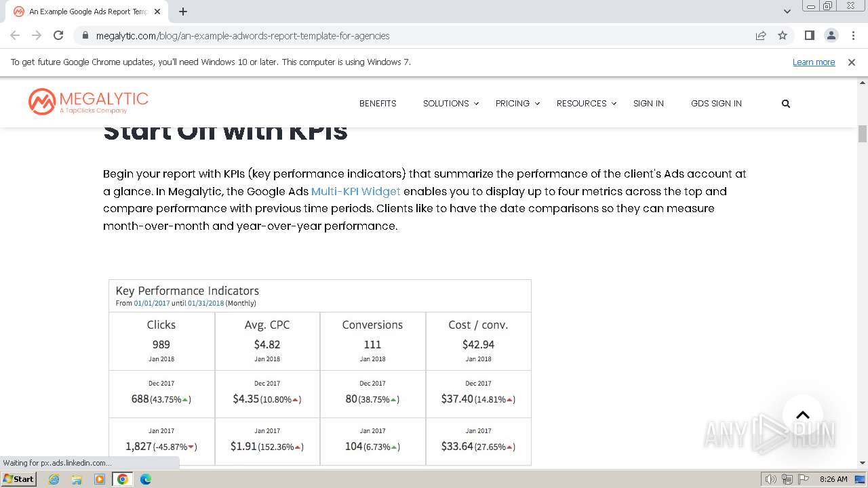Open the tab search dropdown arrow
Screen dimensions: 868x488
tap(787, 12)
